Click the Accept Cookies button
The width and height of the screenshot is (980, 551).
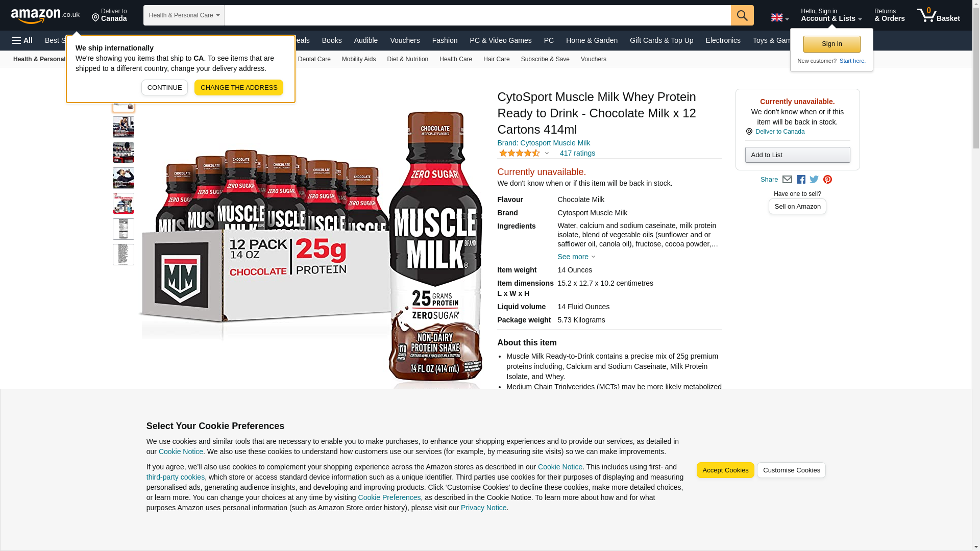725,470
